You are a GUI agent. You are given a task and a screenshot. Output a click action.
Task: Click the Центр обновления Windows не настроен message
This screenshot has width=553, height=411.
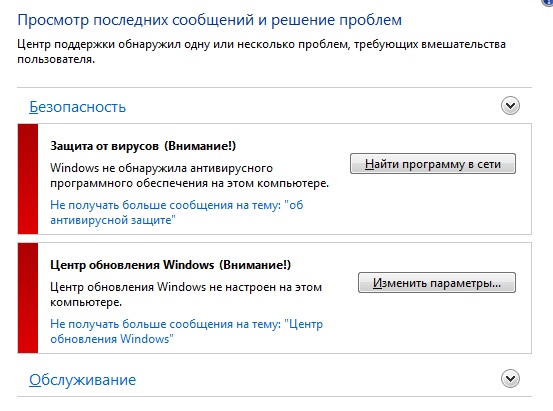[186, 294]
